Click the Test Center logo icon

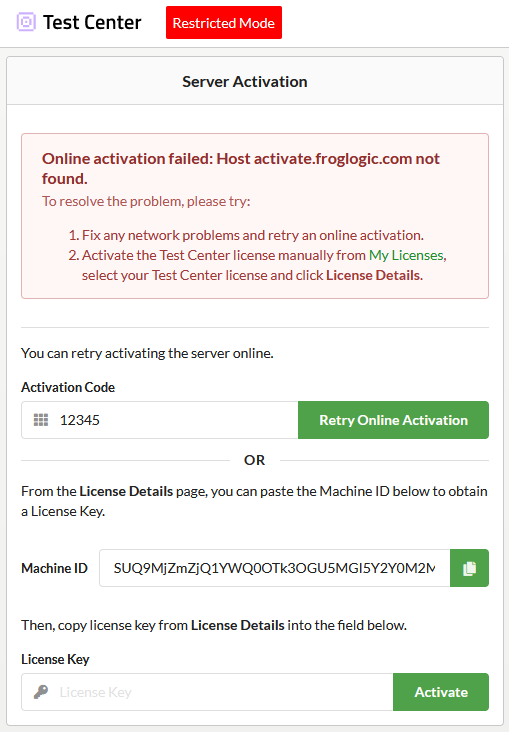coord(26,22)
